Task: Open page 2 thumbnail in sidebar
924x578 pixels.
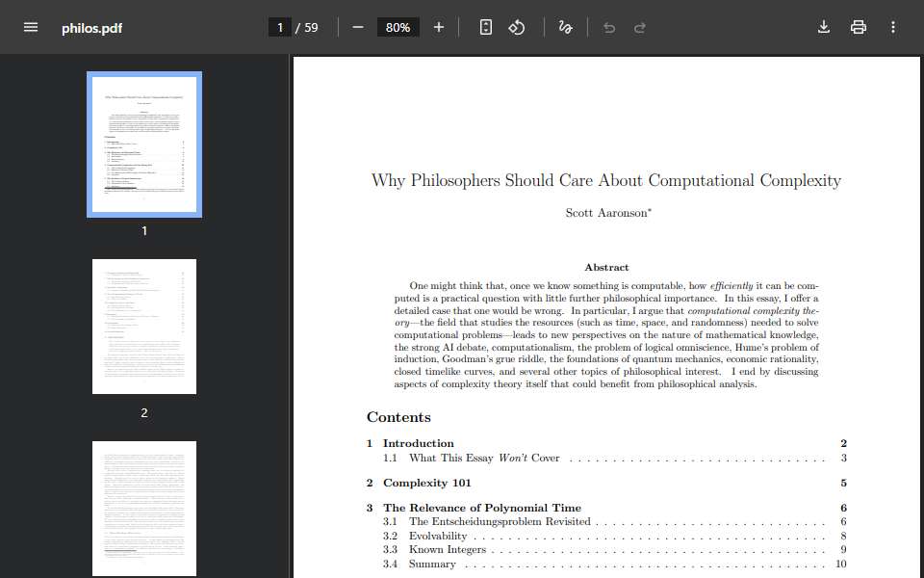Action: [x=144, y=327]
